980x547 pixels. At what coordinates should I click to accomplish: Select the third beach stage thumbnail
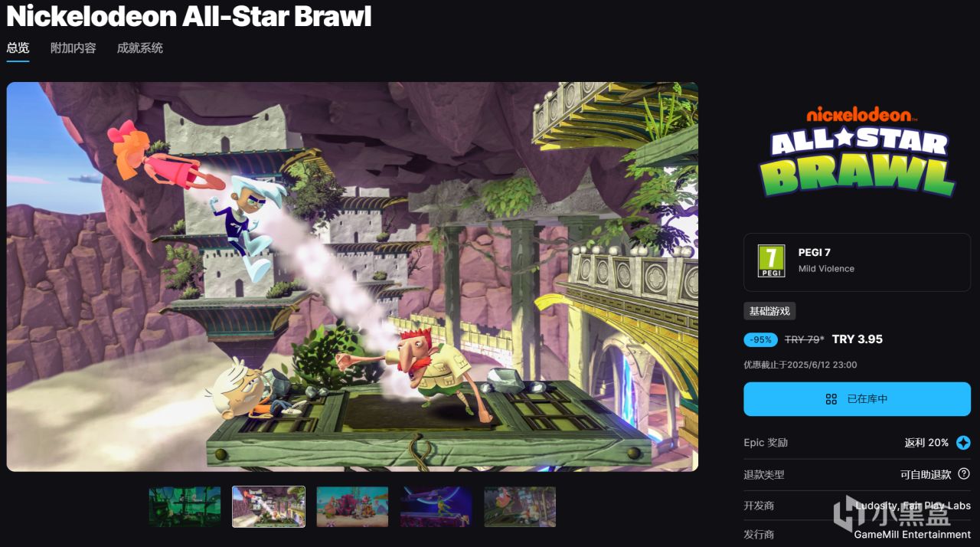click(x=352, y=506)
